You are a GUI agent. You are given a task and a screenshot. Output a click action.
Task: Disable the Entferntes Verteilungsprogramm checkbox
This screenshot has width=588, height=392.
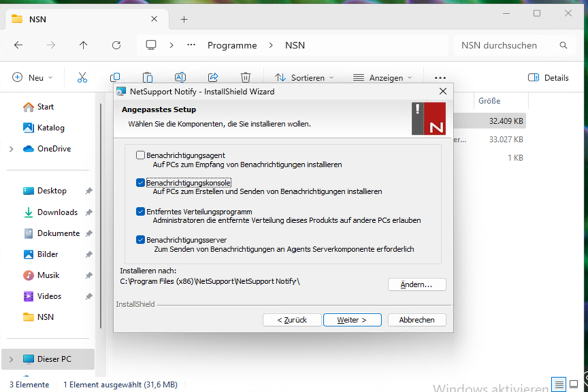coord(141,212)
